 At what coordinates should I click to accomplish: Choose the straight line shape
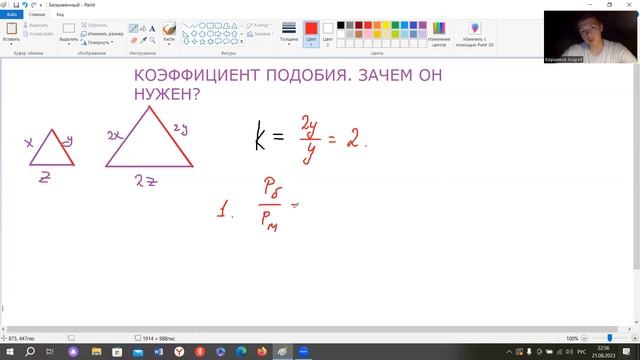tap(186, 26)
